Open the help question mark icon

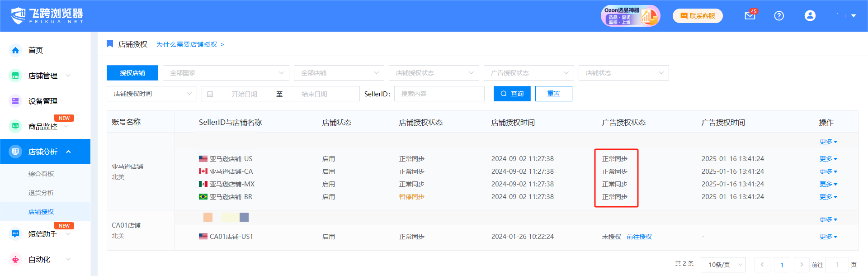coord(779,16)
